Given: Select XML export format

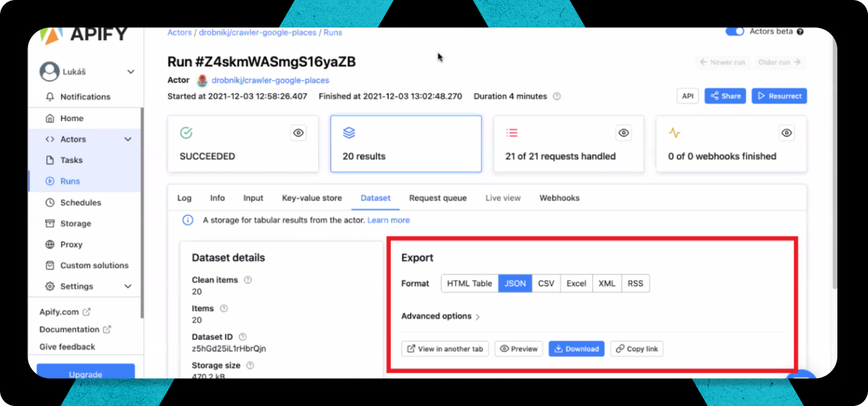Looking at the screenshot, I should 607,284.
